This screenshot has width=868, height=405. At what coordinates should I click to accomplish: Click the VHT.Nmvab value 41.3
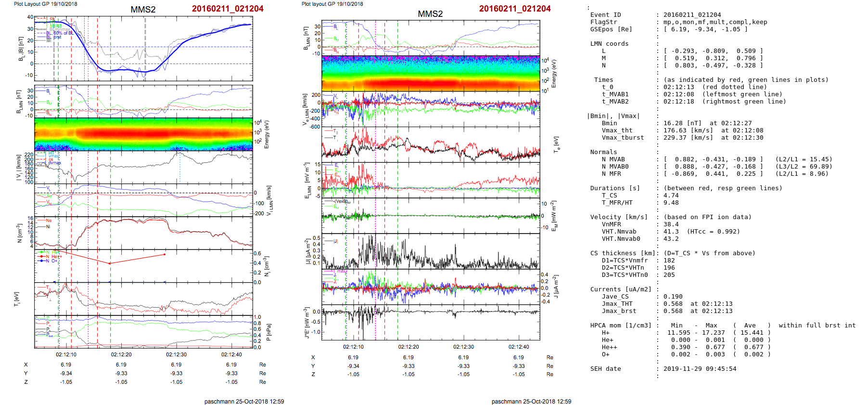671,232
